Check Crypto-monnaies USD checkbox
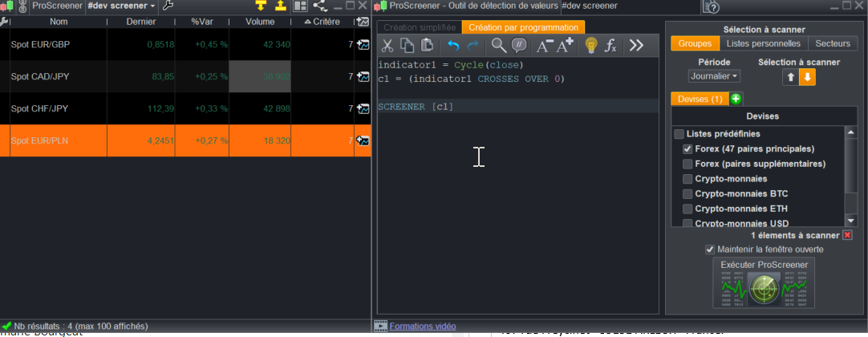The image size is (868, 337). 688,223
